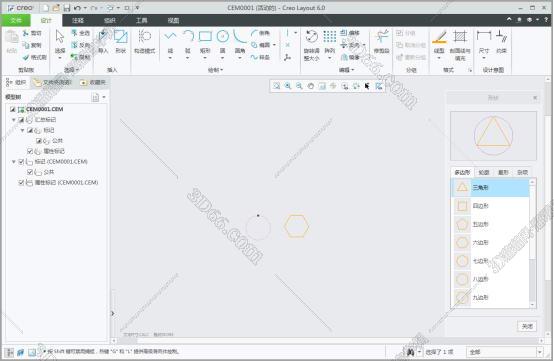554x361 pixels.
Task: Click the Cut (剪切) scissors icon
Action: pyautogui.click(x=26, y=33)
